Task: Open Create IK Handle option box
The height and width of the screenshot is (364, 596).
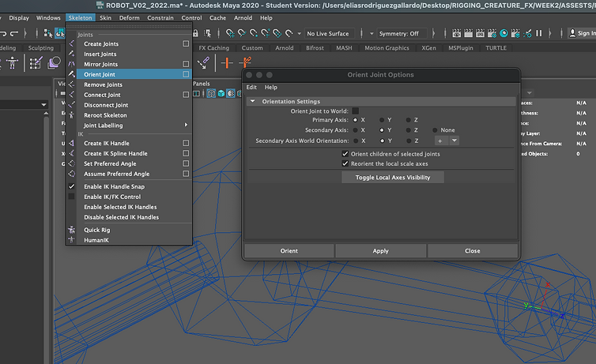Action: pyautogui.click(x=186, y=143)
